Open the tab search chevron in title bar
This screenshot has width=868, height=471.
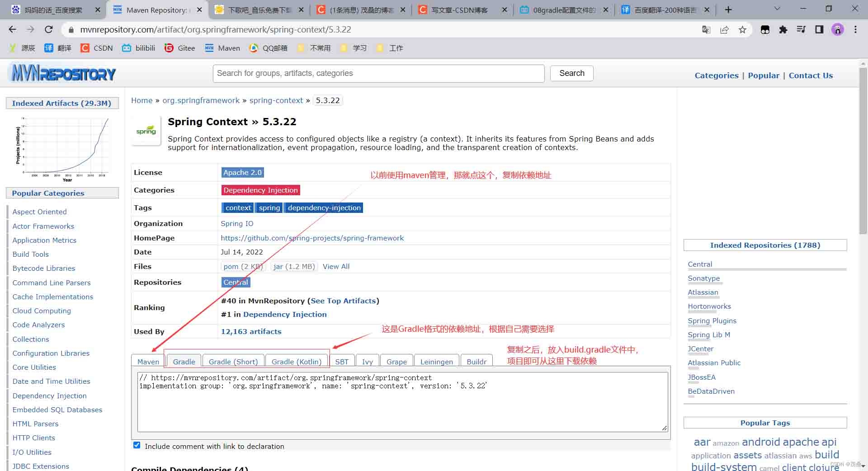[777, 9]
